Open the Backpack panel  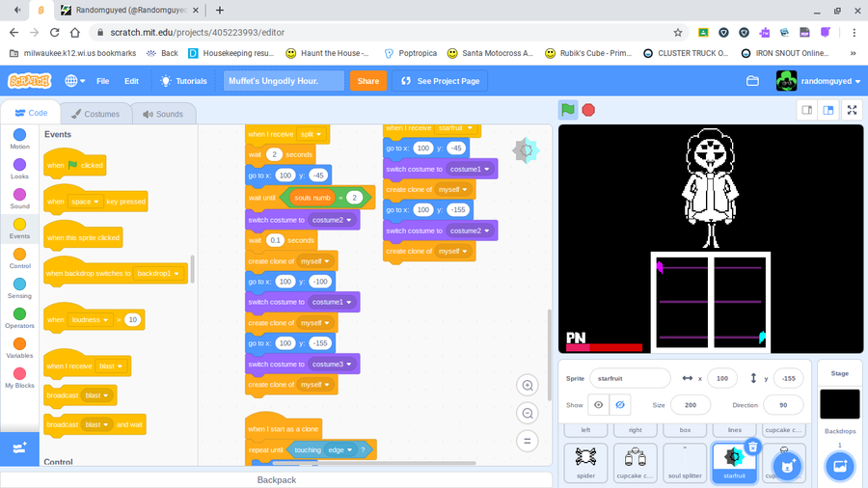point(276,479)
